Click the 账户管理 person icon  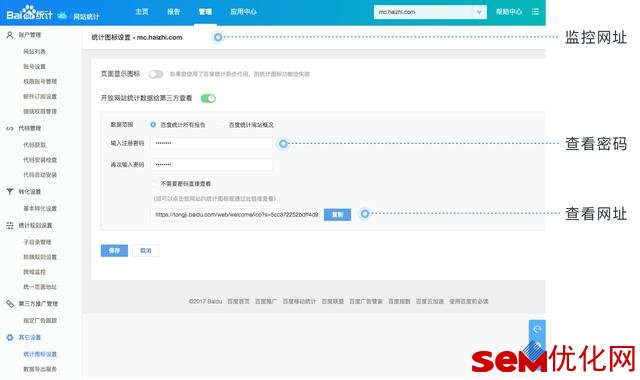click(10, 35)
